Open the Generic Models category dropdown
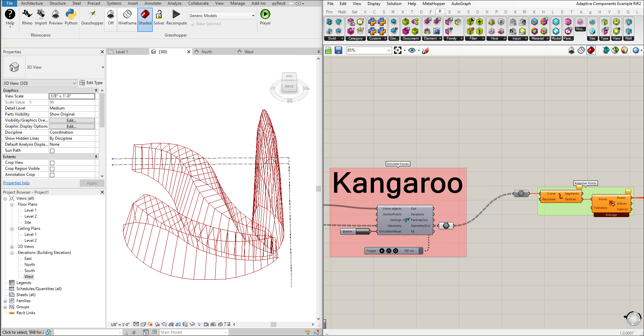644x336 pixels. 222,16
